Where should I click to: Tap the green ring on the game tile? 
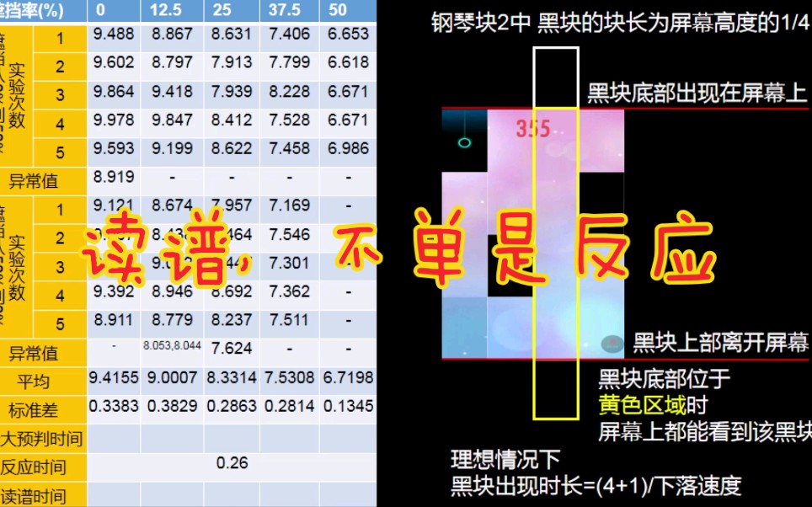click(464, 142)
